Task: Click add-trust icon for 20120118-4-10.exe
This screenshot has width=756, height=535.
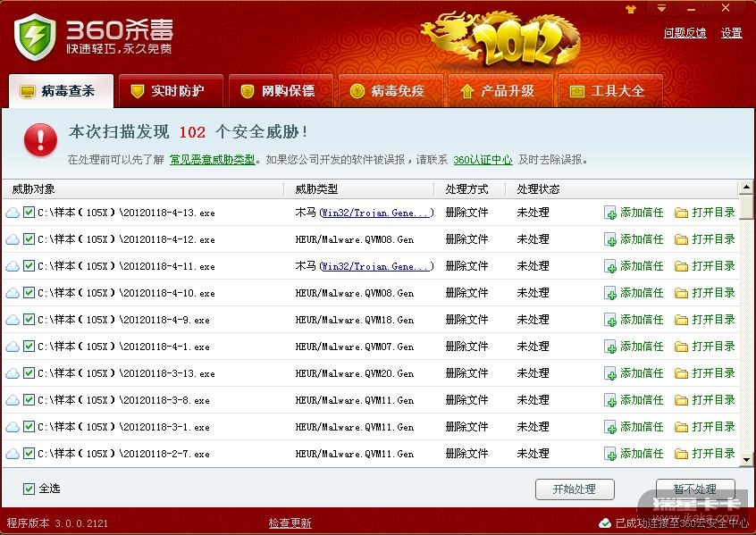Action: pyautogui.click(x=610, y=293)
